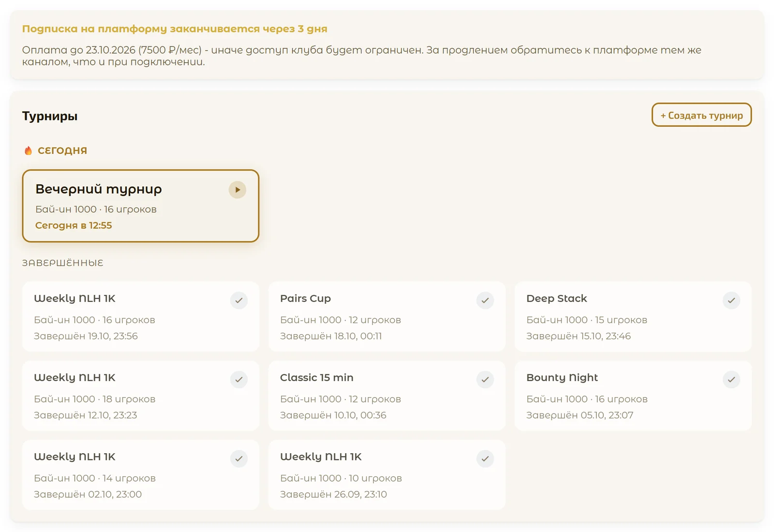Click checkmark icon on Classic 15 min card

pyautogui.click(x=485, y=380)
